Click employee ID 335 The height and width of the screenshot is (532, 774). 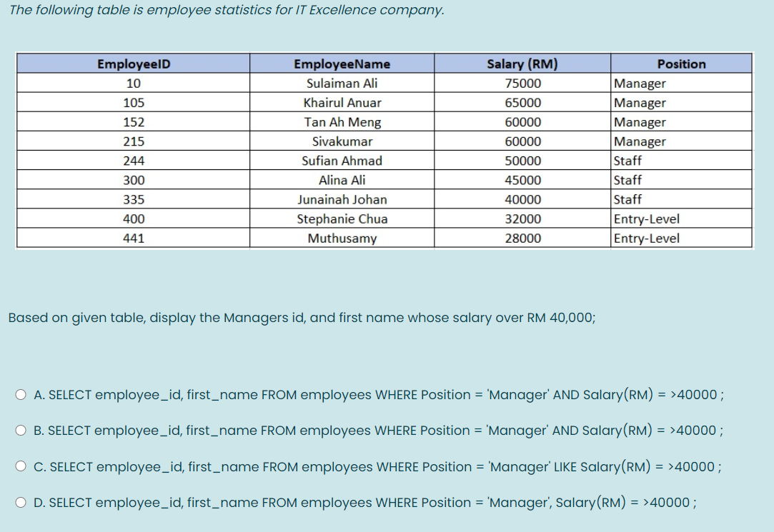point(133,199)
